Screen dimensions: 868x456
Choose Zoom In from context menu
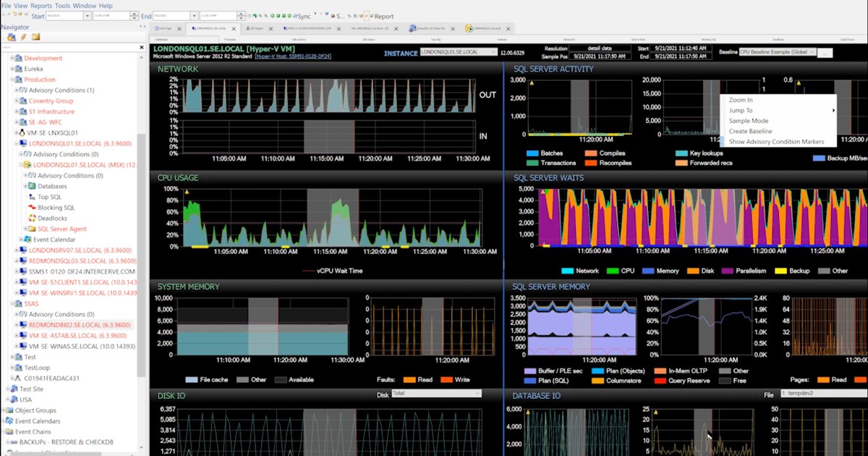pyautogui.click(x=741, y=100)
